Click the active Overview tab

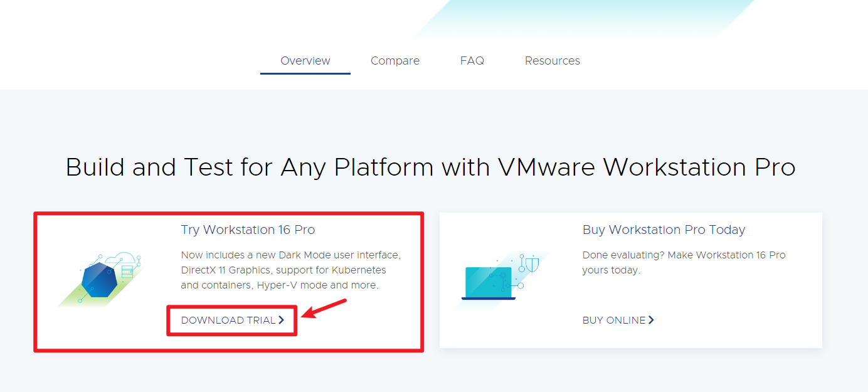pyautogui.click(x=305, y=60)
